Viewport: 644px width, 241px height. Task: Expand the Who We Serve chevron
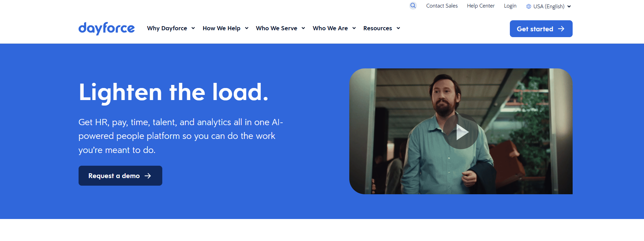coord(303,28)
